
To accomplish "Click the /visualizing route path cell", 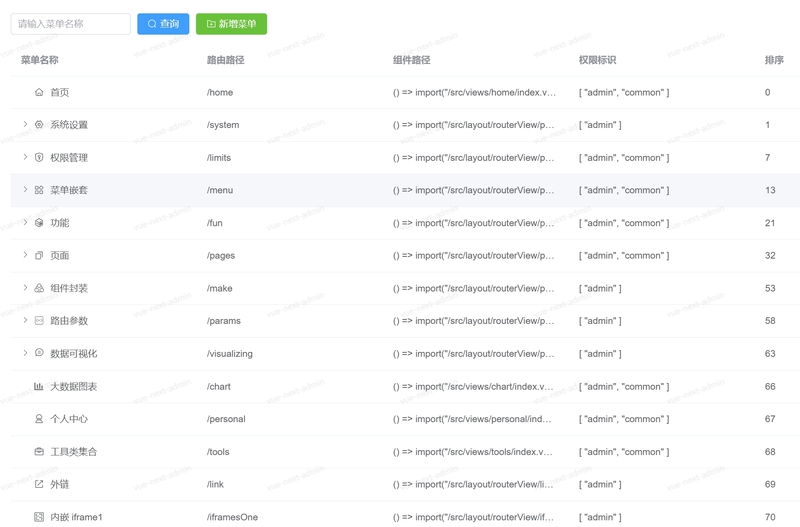I will pyautogui.click(x=230, y=354).
